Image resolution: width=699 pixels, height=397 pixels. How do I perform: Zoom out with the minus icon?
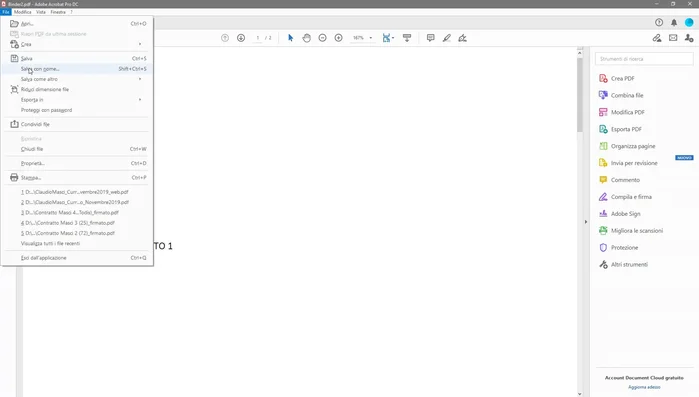point(323,38)
